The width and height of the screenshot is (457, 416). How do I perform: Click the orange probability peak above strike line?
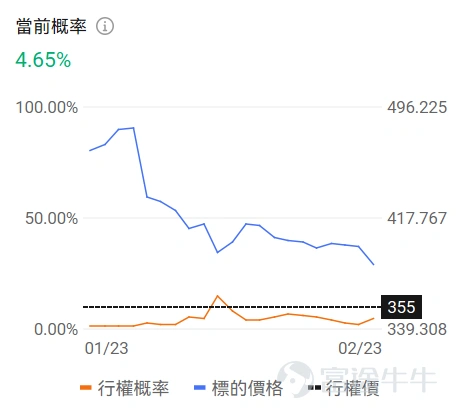[x=217, y=296]
